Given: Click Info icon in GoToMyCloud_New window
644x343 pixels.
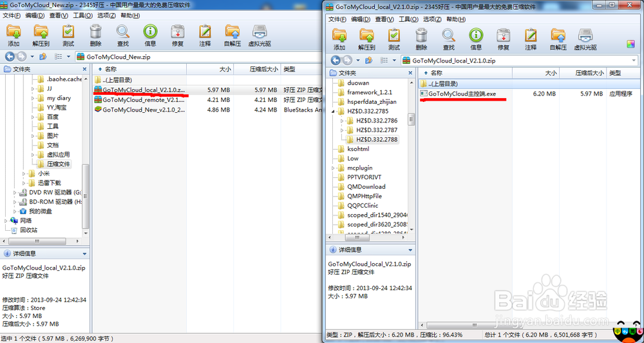Looking at the screenshot, I should (150, 32).
